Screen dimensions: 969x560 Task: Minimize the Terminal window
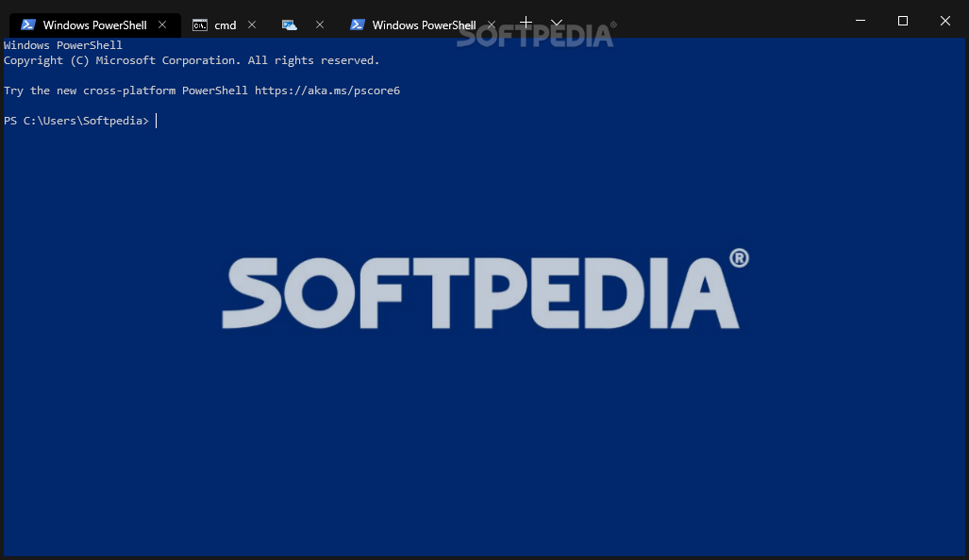(860, 21)
